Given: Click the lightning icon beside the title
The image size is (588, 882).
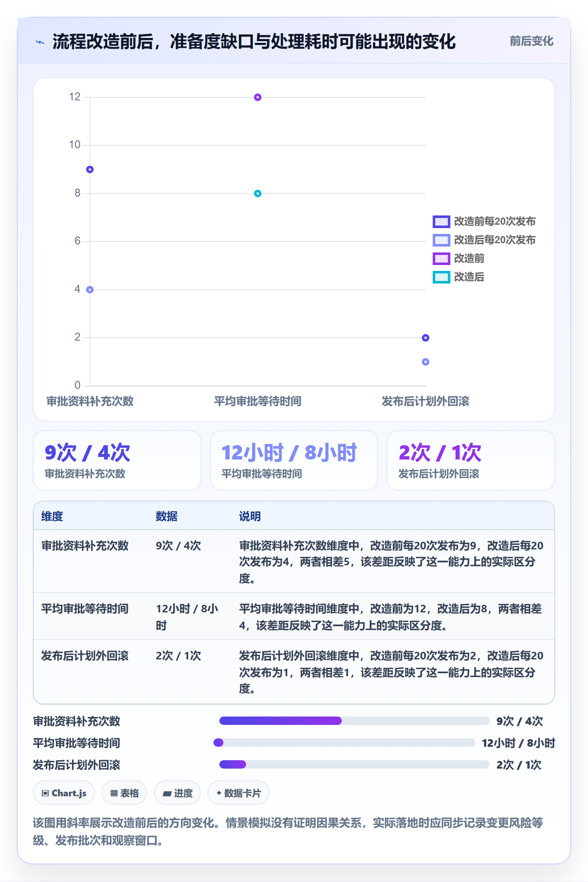Looking at the screenshot, I should pyautogui.click(x=40, y=42).
